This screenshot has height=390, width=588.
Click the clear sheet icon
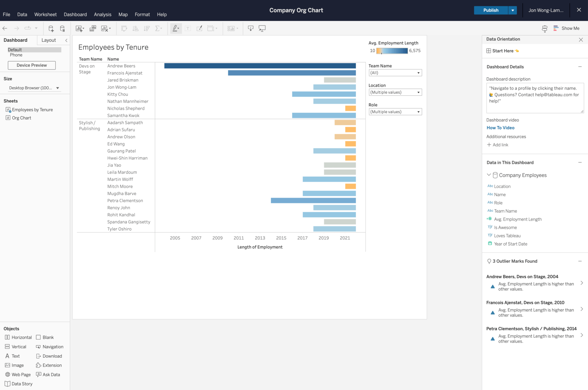tap(104, 28)
